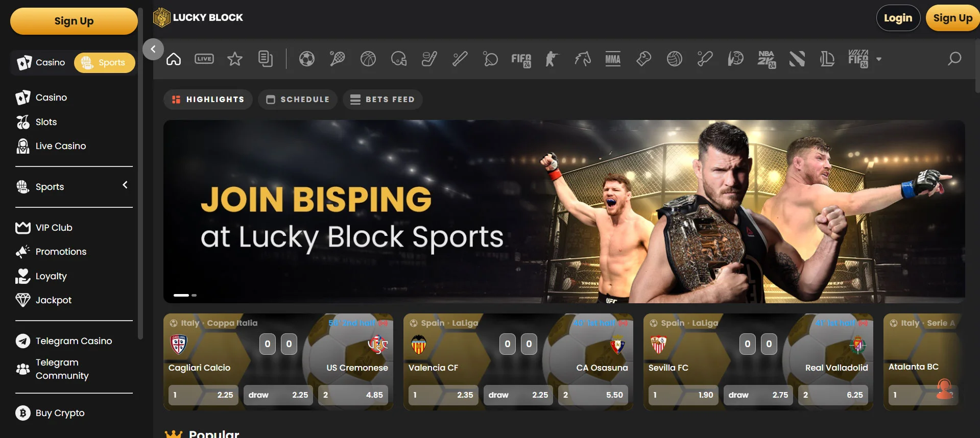980x438 pixels.
Task: Click the Login button
Action: pyautogui.click(x=898, y=18)
